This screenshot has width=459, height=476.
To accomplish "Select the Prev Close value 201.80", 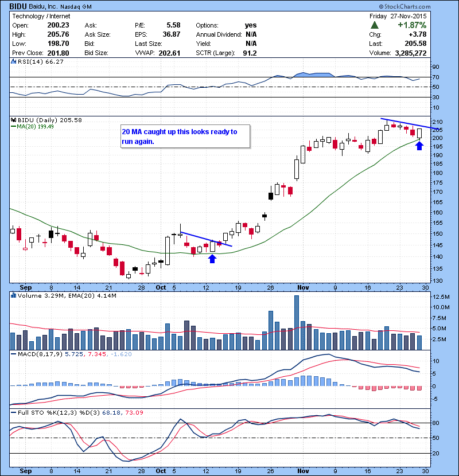I will click(59, 53).
